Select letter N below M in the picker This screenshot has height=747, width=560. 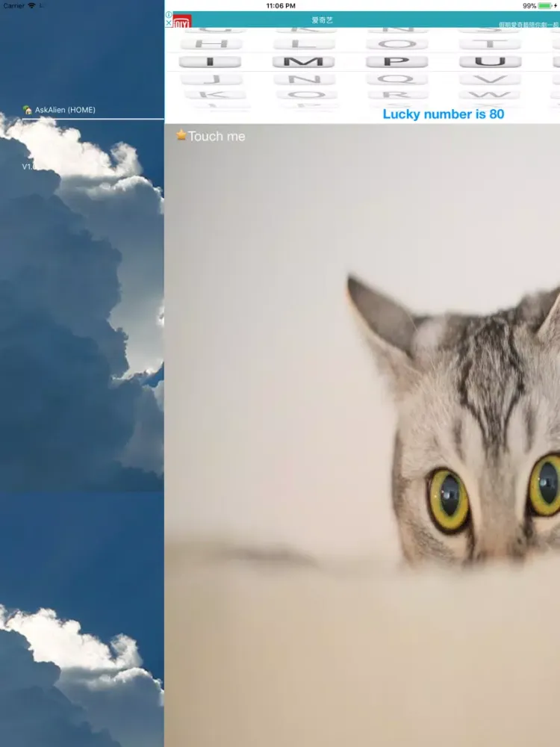pyautogui.click(x=305, y=80)
